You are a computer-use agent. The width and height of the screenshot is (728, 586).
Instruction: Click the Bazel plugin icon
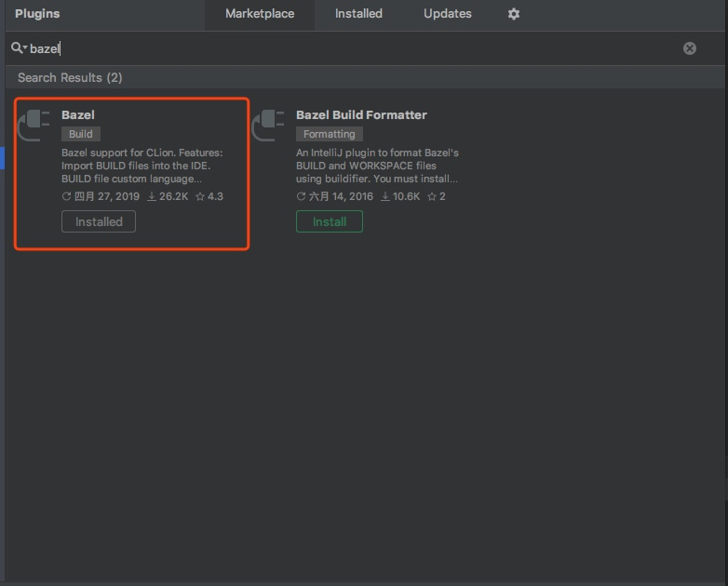(34, 126)
